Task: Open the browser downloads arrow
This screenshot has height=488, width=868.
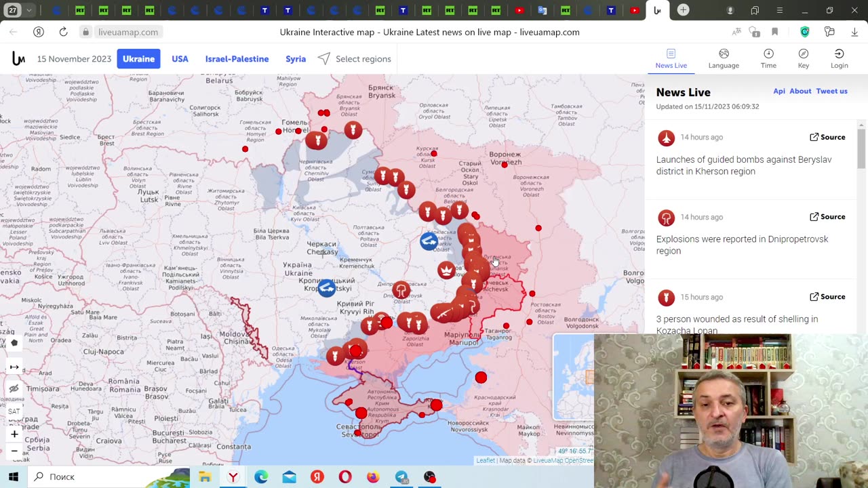Action: (854, 32)
